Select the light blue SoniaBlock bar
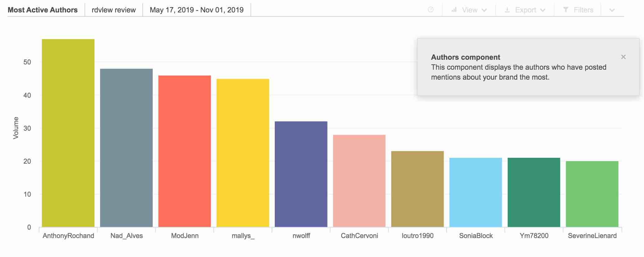Viewport: 644px width, 257px height. [x=476, y=192]
